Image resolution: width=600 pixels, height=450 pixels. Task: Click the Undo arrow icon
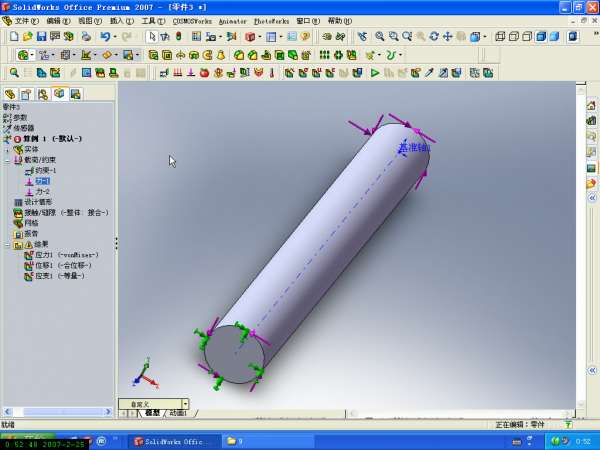pyautogui.click(x=105, y=37)
